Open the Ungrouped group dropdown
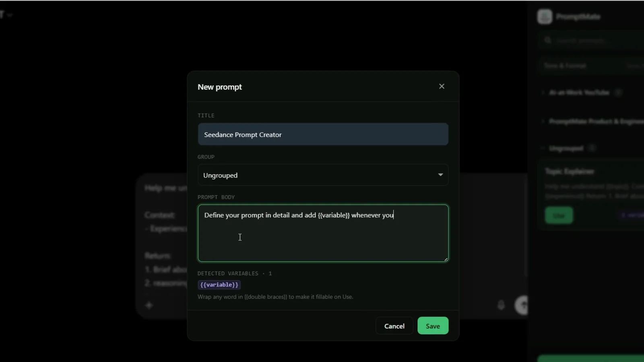 323,175
